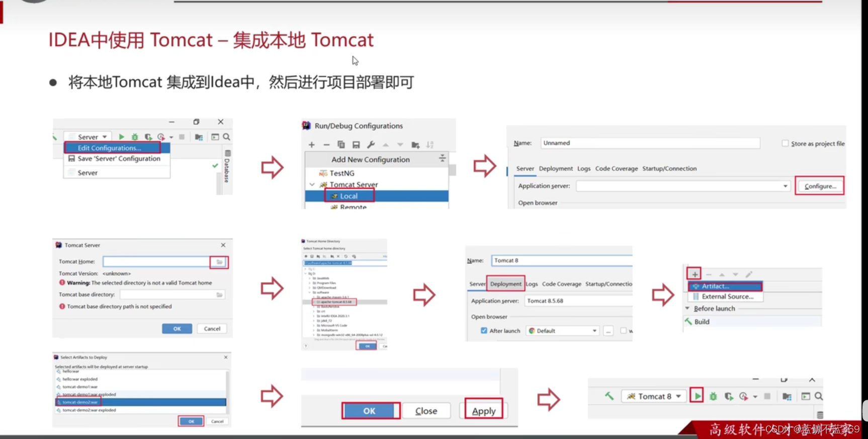868x439 pixels.
Task: Open the Deployment tab of the Unnamed configuration
Action: 556,169
